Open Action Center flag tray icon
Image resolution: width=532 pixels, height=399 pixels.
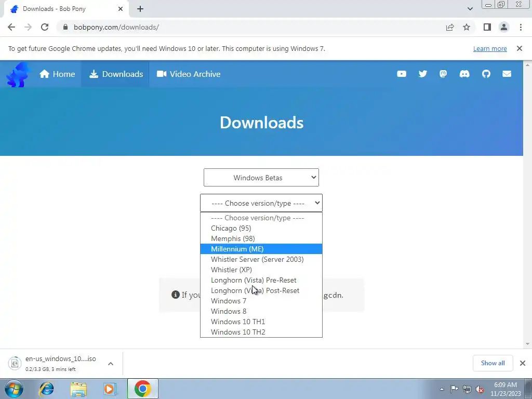coord(454,389)
